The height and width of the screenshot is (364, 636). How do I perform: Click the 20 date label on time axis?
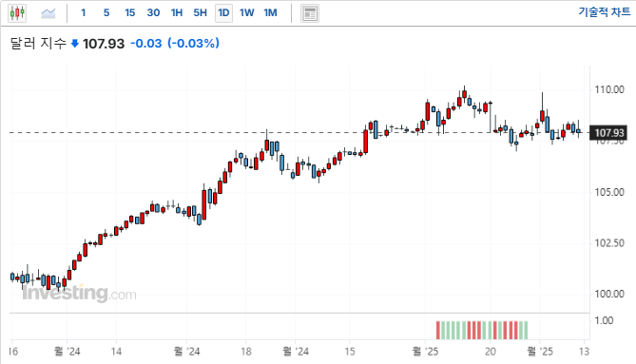pos(491,352)
